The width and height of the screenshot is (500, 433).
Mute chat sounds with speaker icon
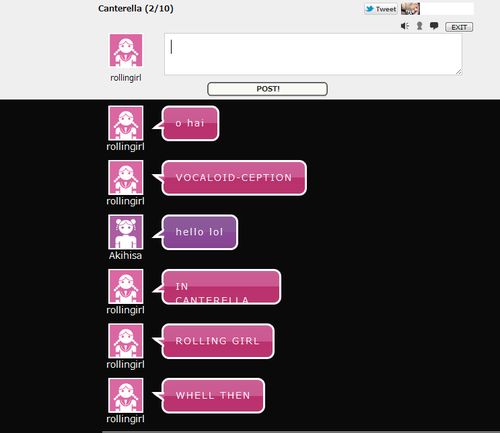(x=405, y=26)
